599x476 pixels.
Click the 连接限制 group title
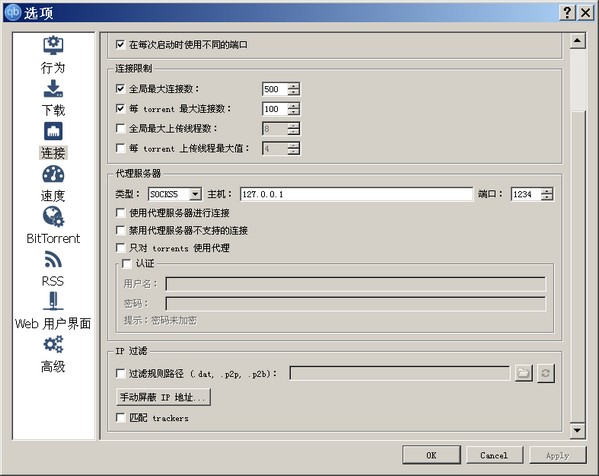click(134, 68)
